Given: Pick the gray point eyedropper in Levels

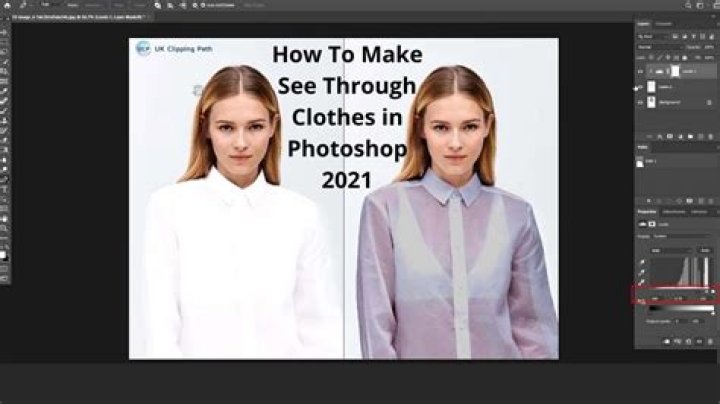Looking at the screenshot, I should (642, 272).
